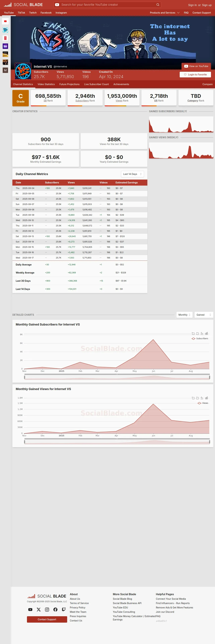215x644 pixels.
Task: Click the search magnifier icon
Action: (x=158, y=5)
